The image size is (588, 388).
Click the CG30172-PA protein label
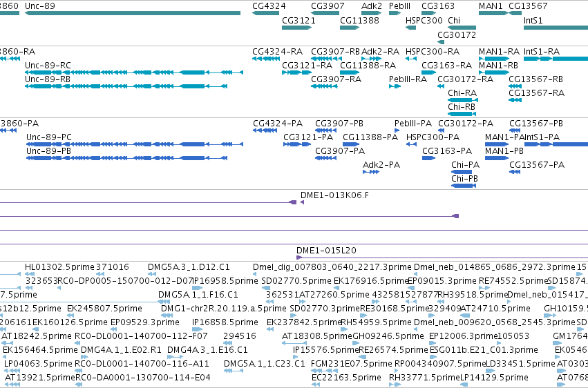pyautogui.click(x=466, y=123)
